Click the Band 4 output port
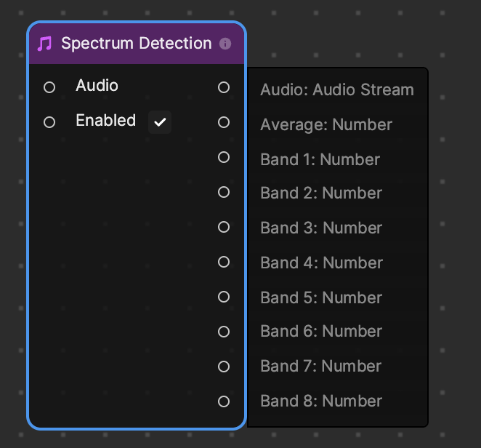The height and width of the screenshot is (448, 481). click(224, 262)
